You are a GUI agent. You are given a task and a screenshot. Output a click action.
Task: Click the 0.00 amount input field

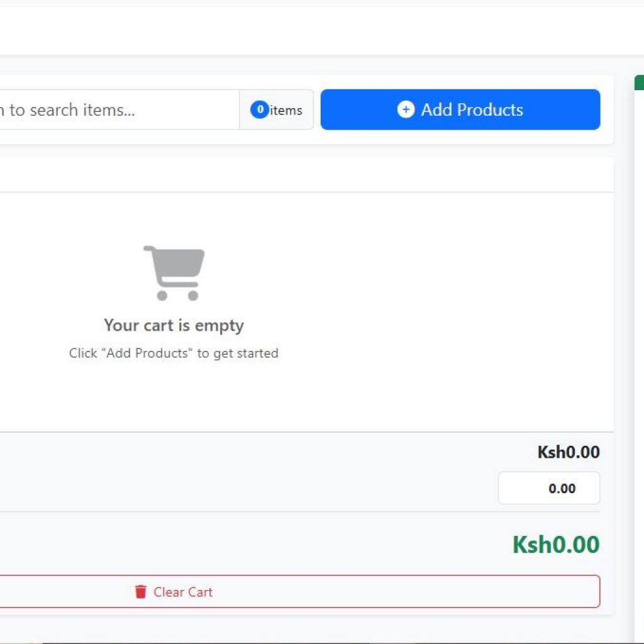(548, 488)
